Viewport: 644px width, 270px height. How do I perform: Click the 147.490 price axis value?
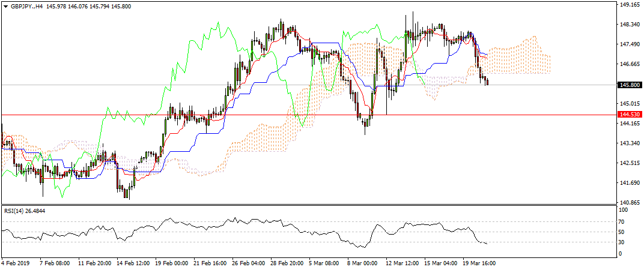630,44
